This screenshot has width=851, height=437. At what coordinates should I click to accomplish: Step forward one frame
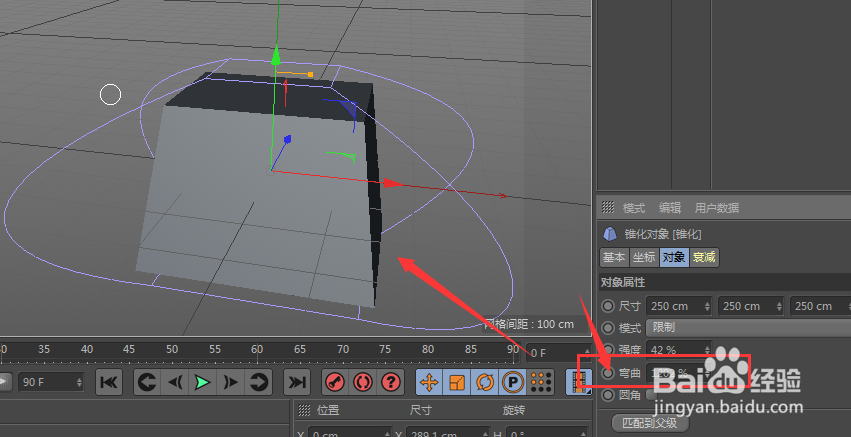[231, 382]
